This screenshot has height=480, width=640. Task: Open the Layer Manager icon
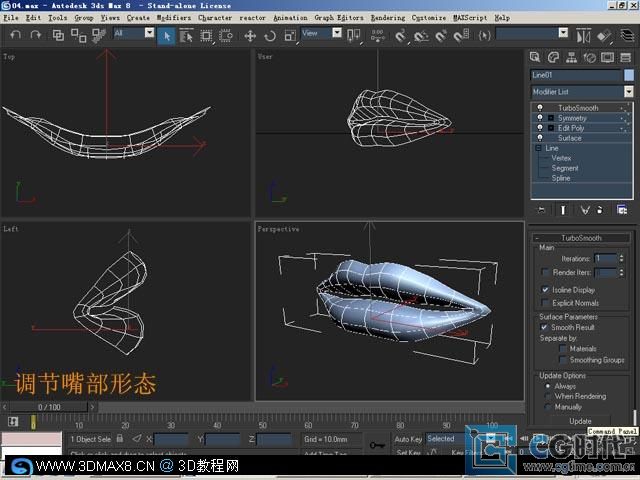click(627, 36)
